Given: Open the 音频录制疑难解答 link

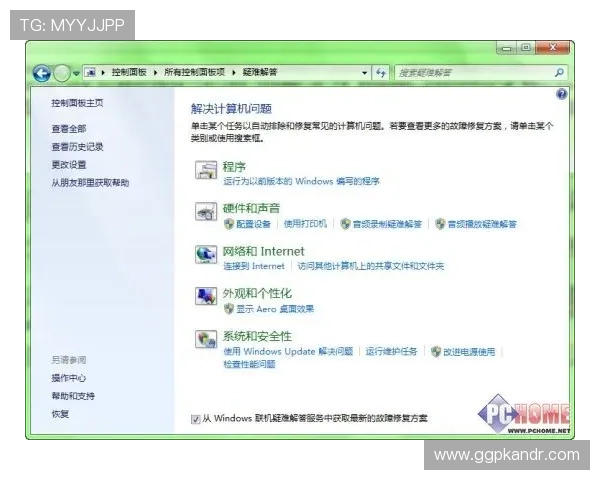Looking at the screenshot, I should click(387, 224).
